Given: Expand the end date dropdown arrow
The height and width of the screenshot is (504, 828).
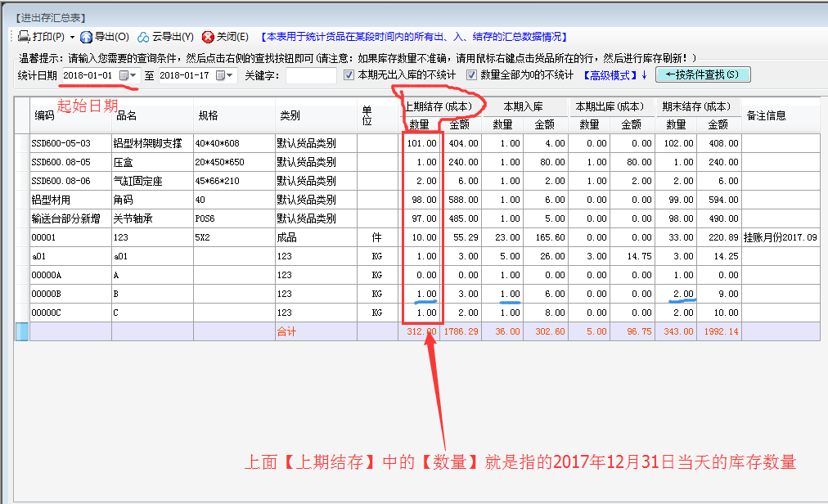Looking at the screenshot, I should (230, 75).
